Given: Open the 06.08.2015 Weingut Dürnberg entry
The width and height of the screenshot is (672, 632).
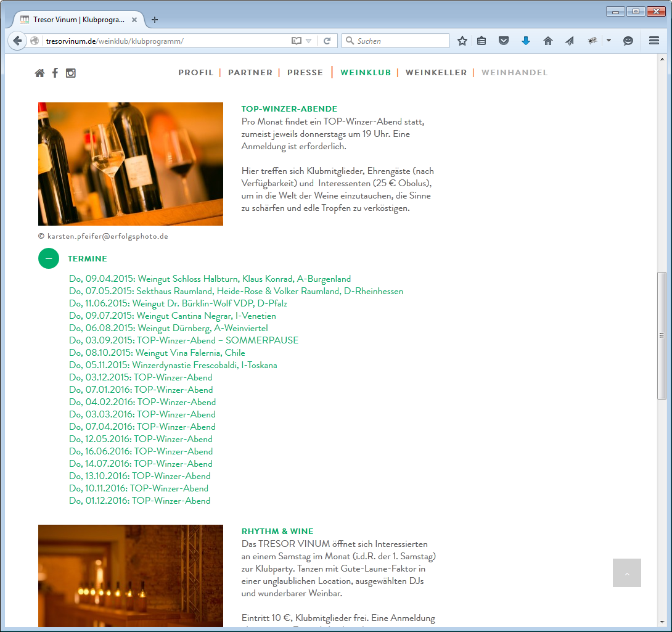Looking at the screenshot, I should 168,329.
